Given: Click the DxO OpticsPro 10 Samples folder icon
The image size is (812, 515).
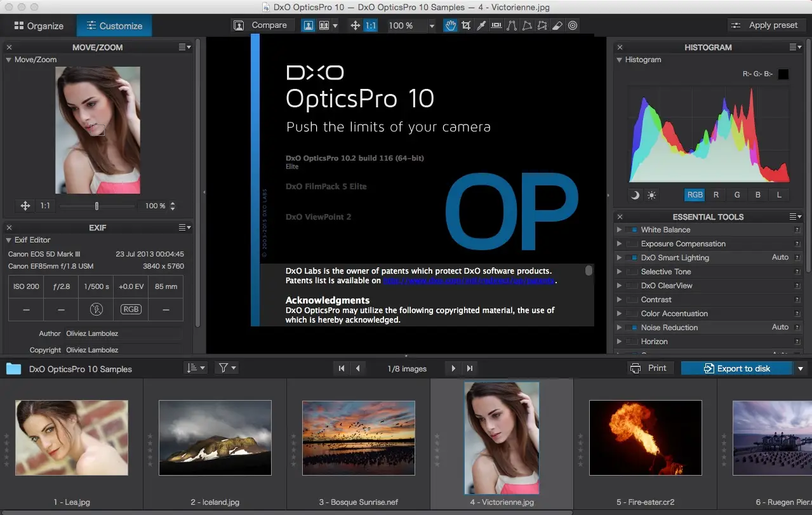Looking at the screenshot, I should [13, 369].
